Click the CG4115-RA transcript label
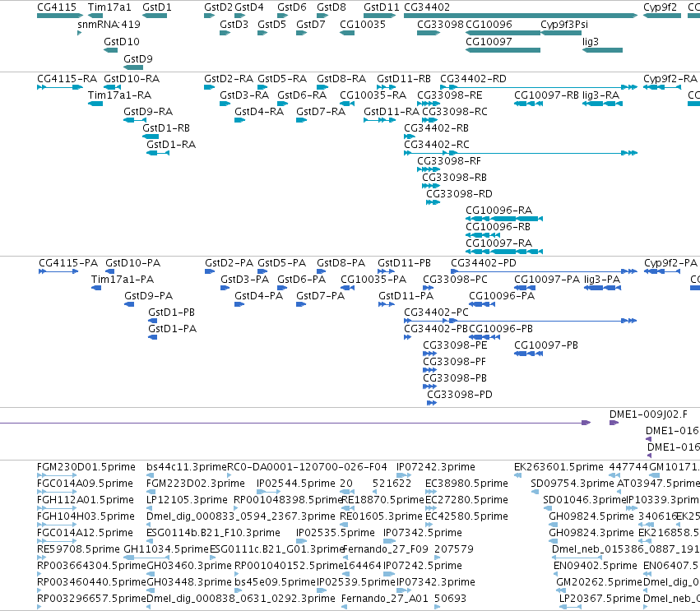The width and height of the screenshot is (700, 611). click(67, 79)
